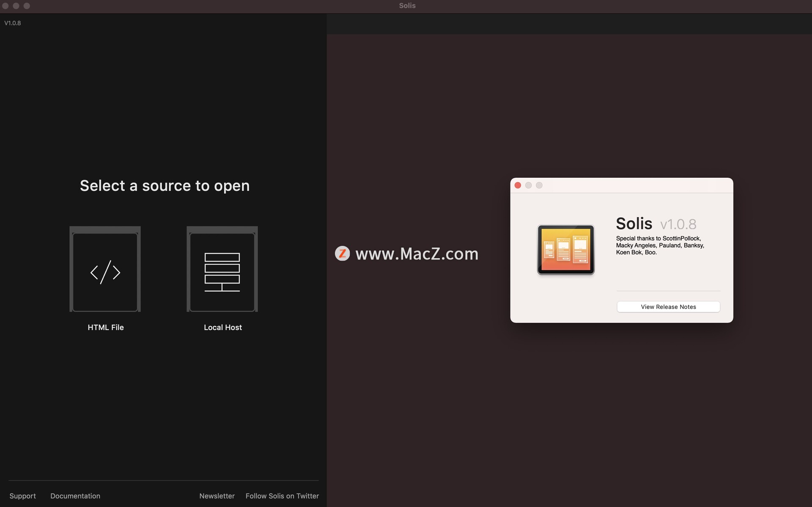This screenshot has width=812, height=507.
Task: Click the Solis title in the title bar
Action: click(x=407, y=6)
